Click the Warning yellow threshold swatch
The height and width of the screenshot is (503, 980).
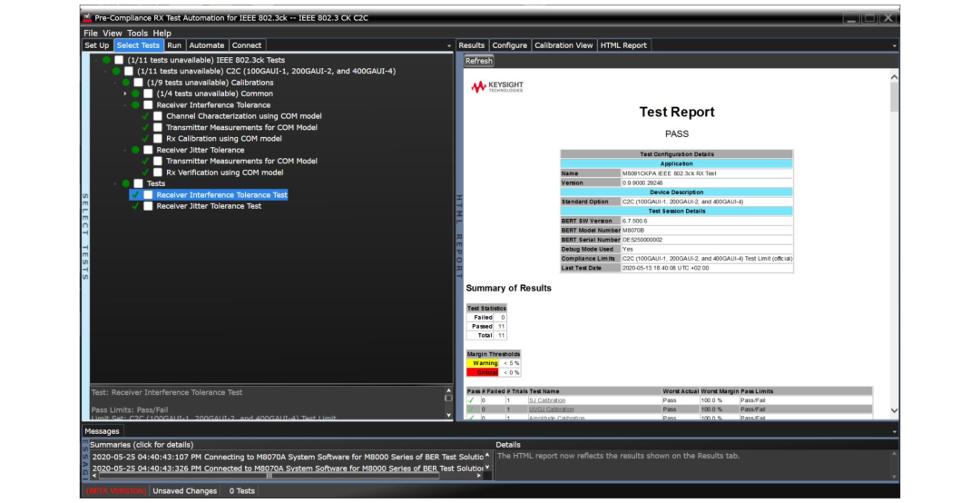point(483,363)
